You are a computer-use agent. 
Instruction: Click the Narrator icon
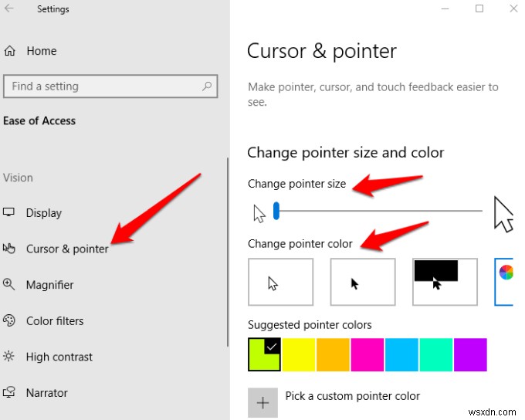click(9, 392)
